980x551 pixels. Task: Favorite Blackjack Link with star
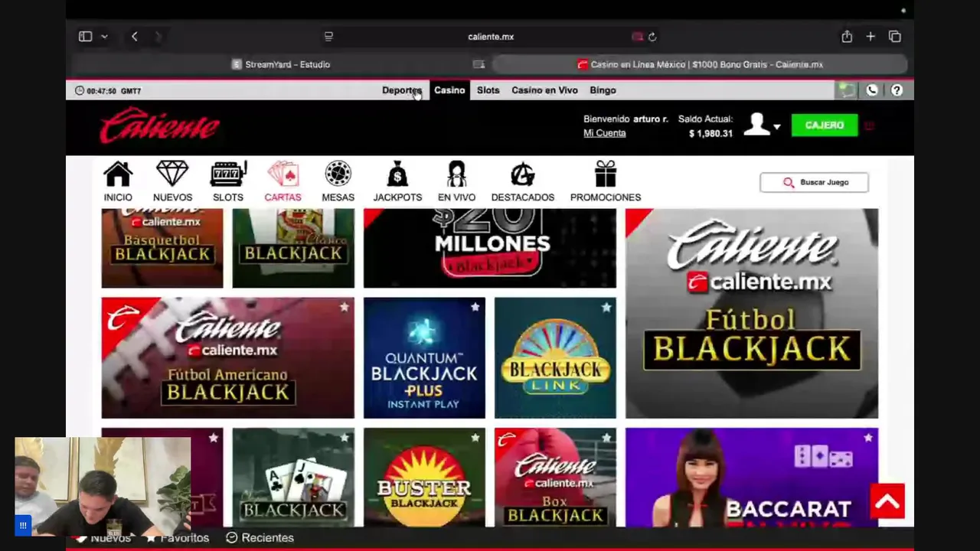[x=606, y=307]
